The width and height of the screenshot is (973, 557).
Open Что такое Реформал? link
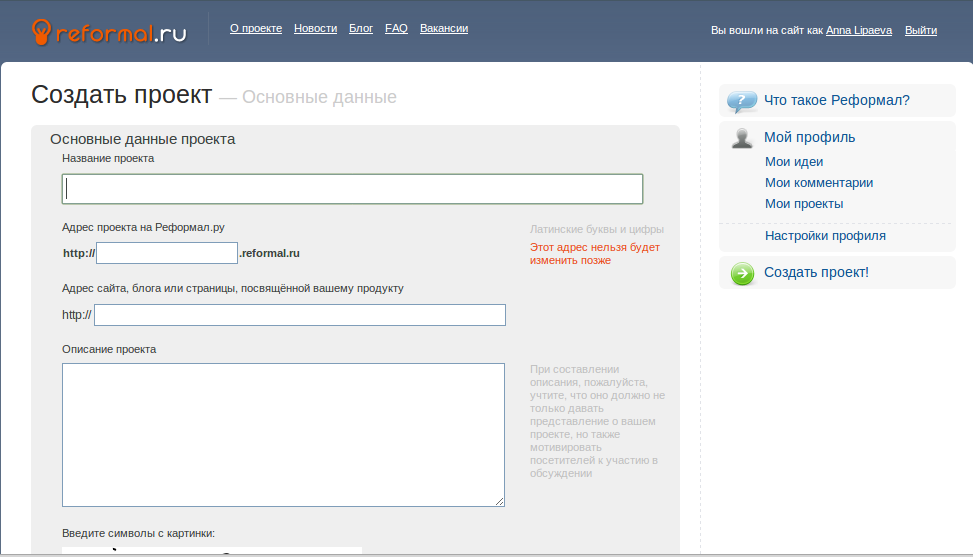[x=836, y=100]
